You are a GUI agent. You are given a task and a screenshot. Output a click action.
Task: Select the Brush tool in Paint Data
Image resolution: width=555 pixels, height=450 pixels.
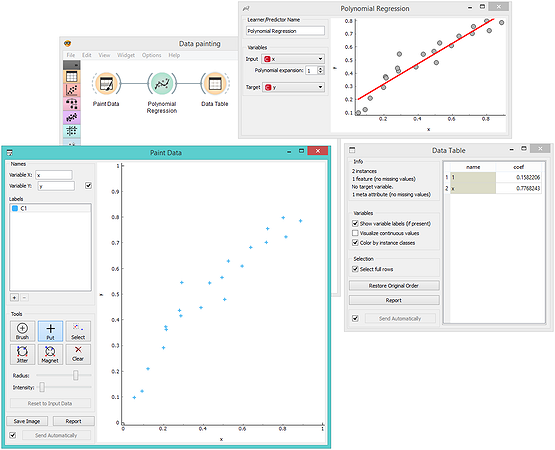point(22,331)
